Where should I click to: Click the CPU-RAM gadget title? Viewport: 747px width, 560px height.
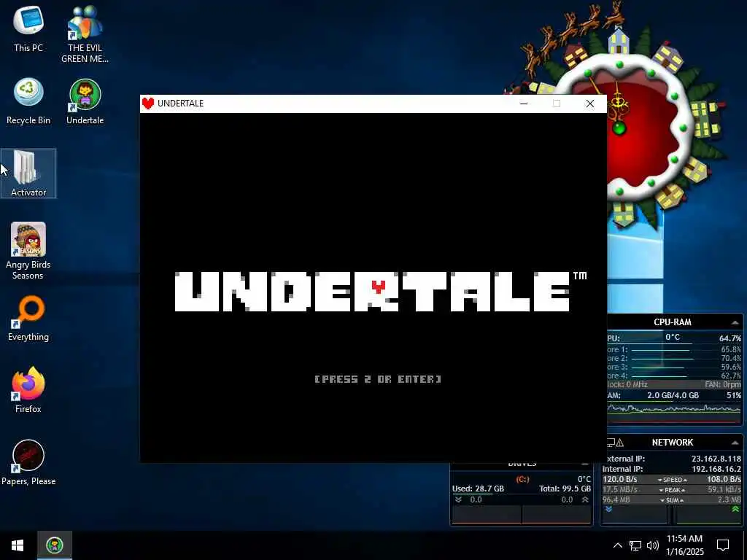(x=672, y=322)
